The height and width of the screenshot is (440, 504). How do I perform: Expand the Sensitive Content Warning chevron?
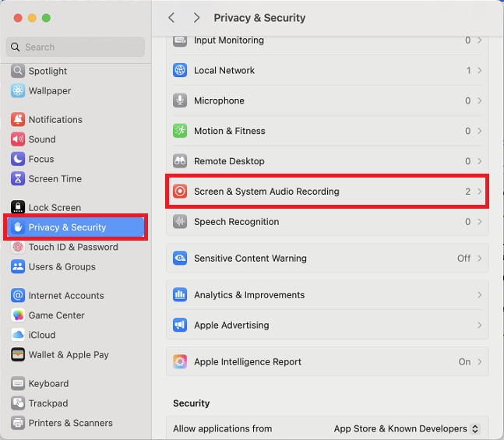pos(480,258)
